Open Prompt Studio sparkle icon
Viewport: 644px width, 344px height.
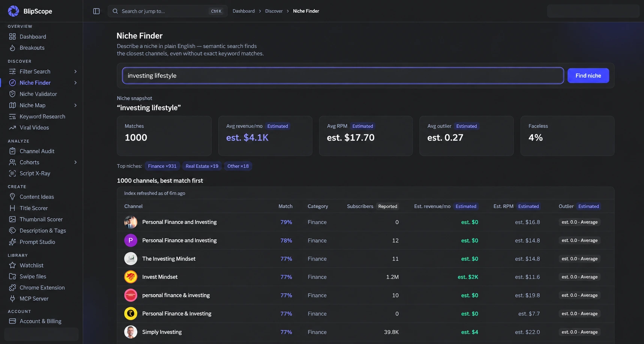12,242
